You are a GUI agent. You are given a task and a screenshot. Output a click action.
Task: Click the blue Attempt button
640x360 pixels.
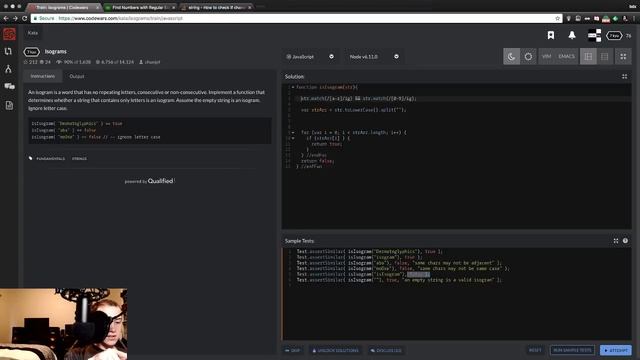(616, 350)
